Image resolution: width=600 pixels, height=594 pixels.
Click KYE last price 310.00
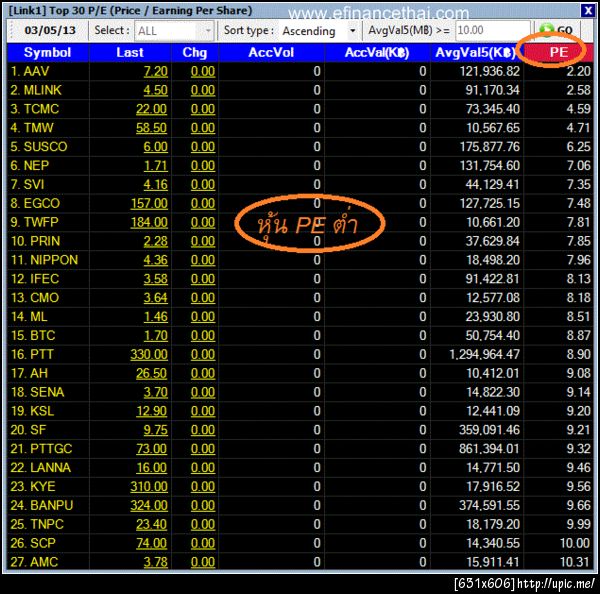point(149,486)
